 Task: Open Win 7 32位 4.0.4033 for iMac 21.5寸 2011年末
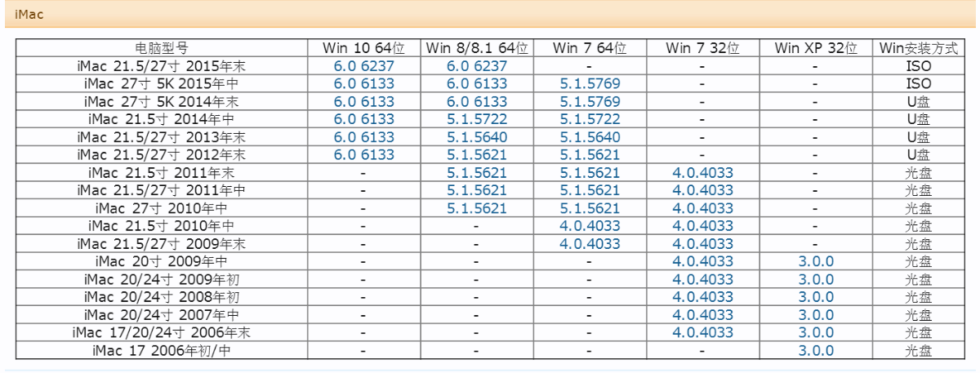pos(703,173)
